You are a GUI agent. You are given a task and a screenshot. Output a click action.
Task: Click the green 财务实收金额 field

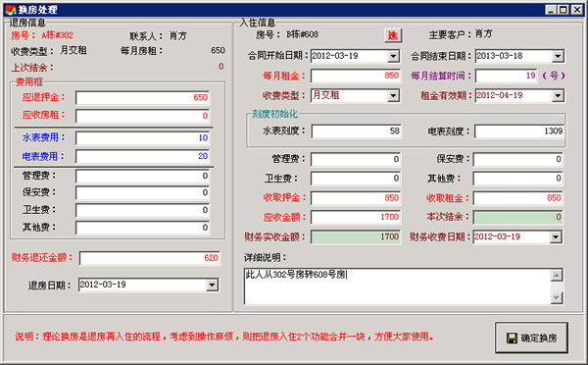356,236
